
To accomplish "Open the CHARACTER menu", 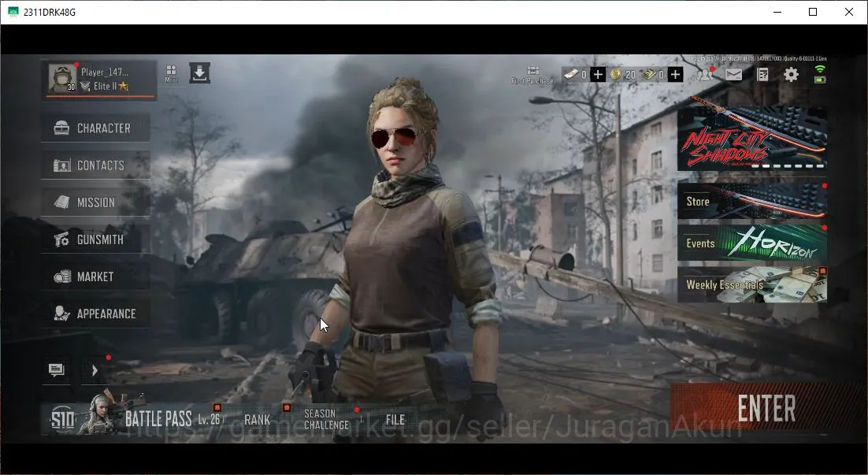I will coord(95,128).
